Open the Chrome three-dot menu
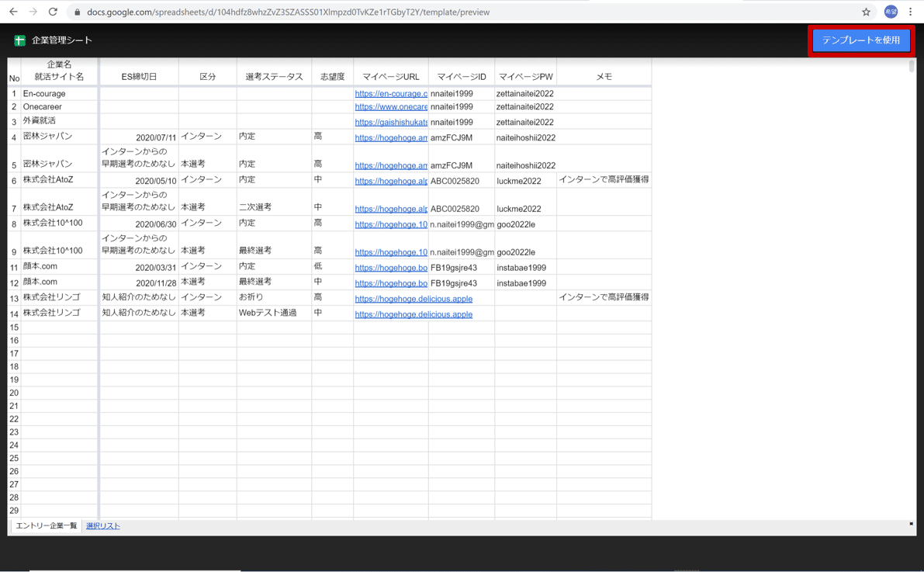 pos(911,12)
